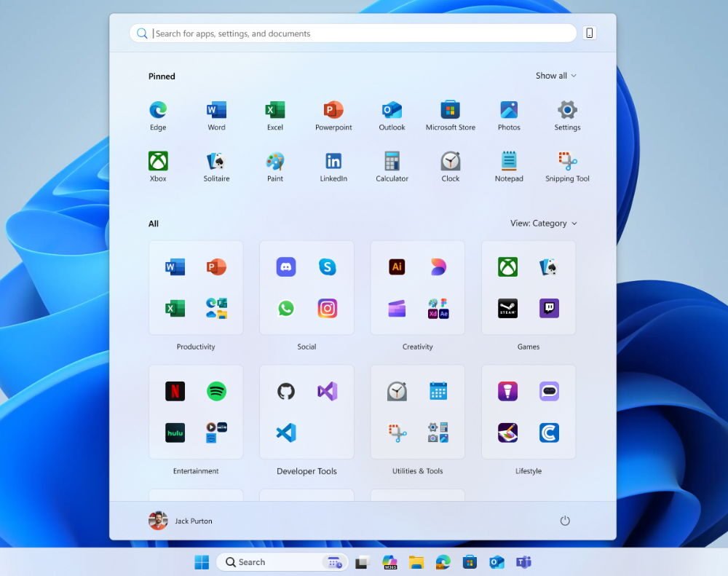Expand more apps in Productivity group
This screenshot has height=576, width=728.
[216, 308]
